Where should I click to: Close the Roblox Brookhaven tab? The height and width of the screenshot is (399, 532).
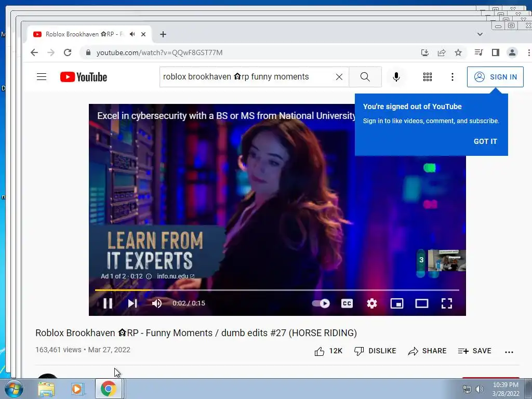click(x=143, y=34)
